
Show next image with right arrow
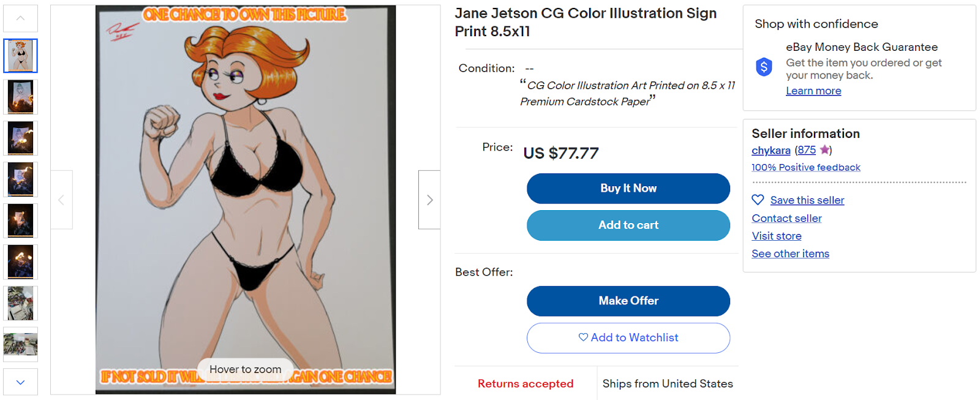click(x=429, y=200)
